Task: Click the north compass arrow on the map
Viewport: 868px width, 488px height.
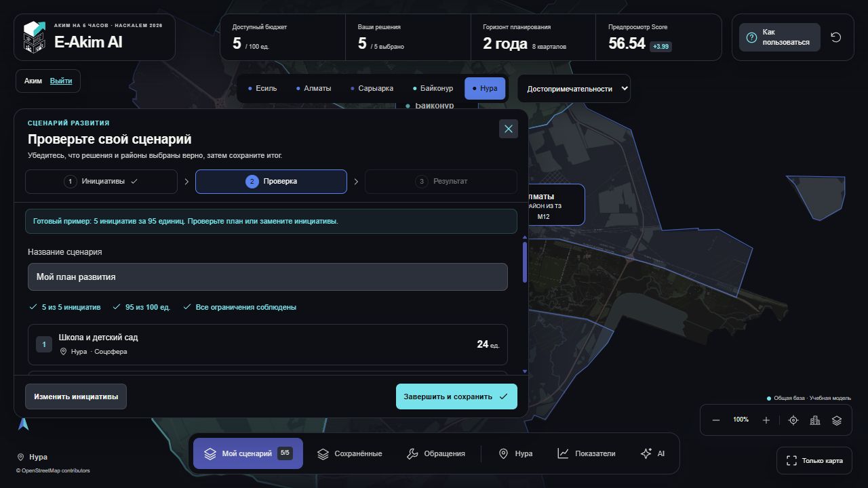Action: pyautogui.click(x=24, y=424)
